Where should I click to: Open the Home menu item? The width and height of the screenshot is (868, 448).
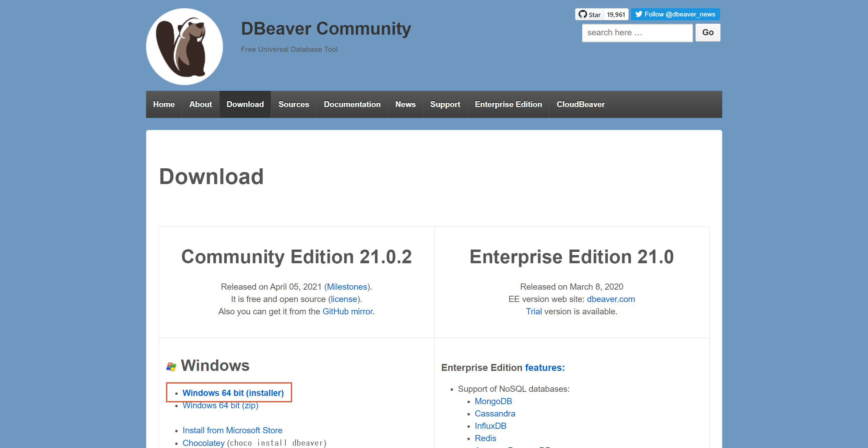click(164, 104)
